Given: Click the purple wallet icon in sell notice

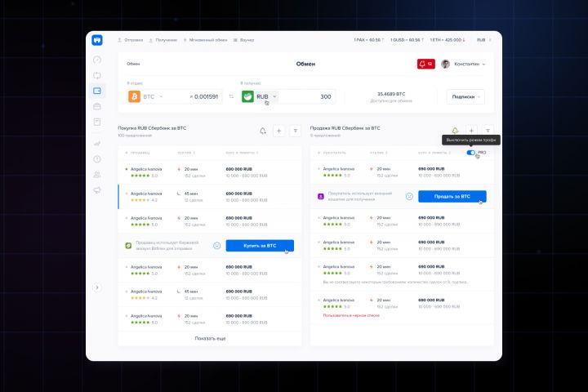Looking at the screenshot, I should point(321,197).
